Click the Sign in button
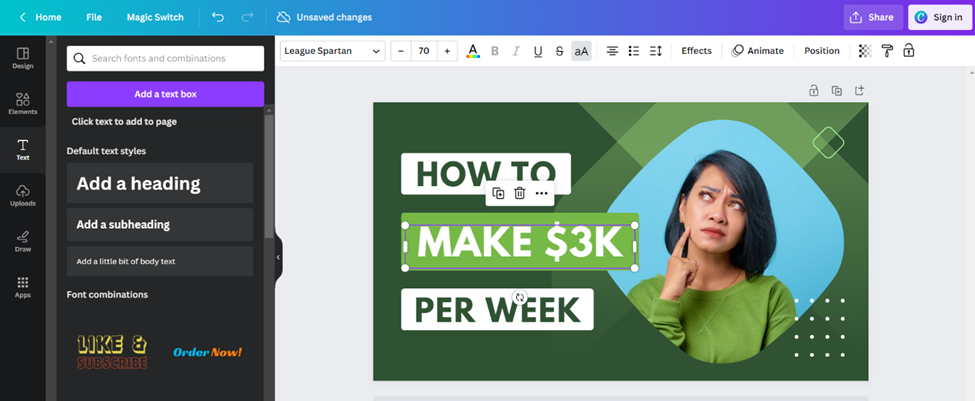The image size is (975, 401). pyautogui.click(x=940, y=17)
